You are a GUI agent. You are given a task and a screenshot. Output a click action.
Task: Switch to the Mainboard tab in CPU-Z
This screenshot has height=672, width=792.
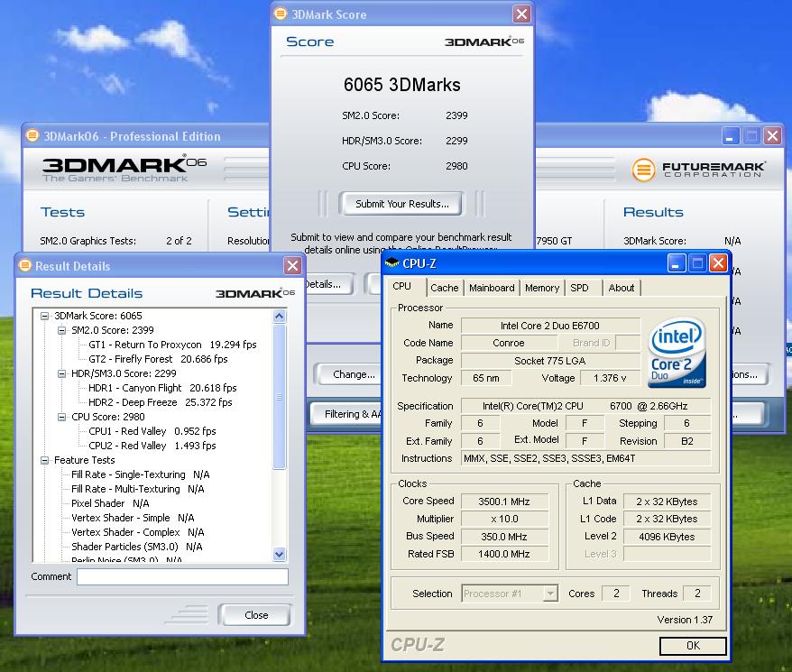492,288
